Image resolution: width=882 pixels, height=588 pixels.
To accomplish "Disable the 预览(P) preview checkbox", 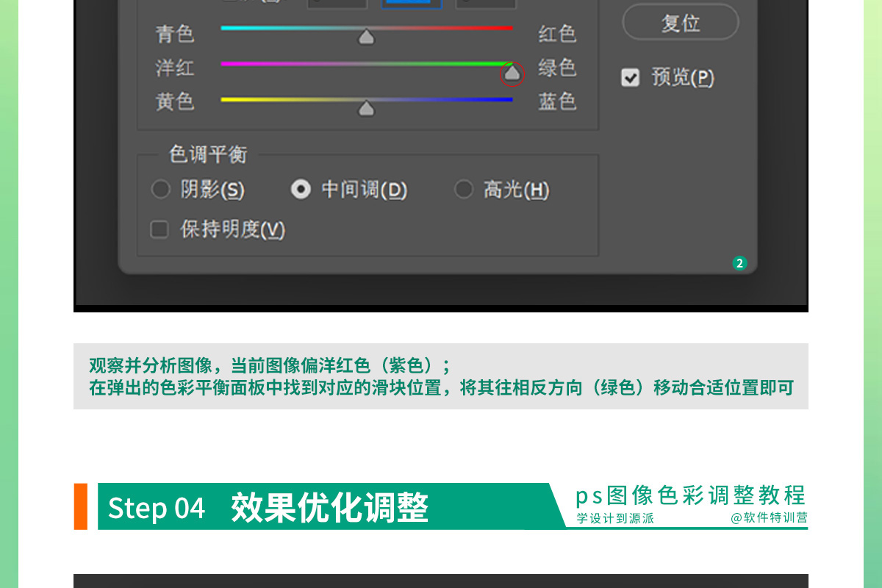I will point(631,78).
